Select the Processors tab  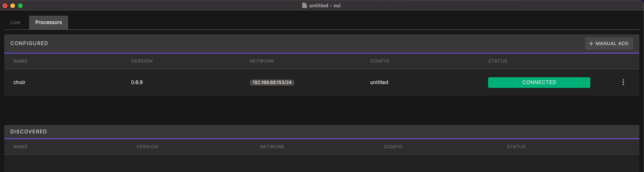tap(49, 23)
